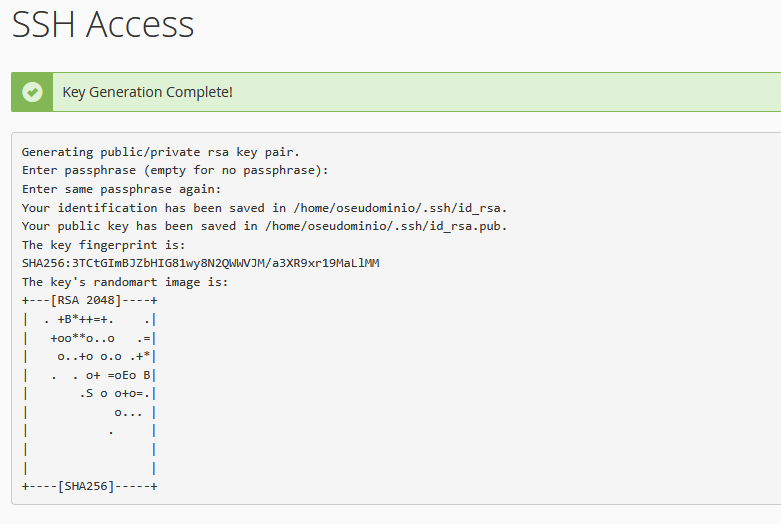Screen dimensions: 781x524
Task: Click the [RSA 2048] randomart header
Action: tap(88, 300)
